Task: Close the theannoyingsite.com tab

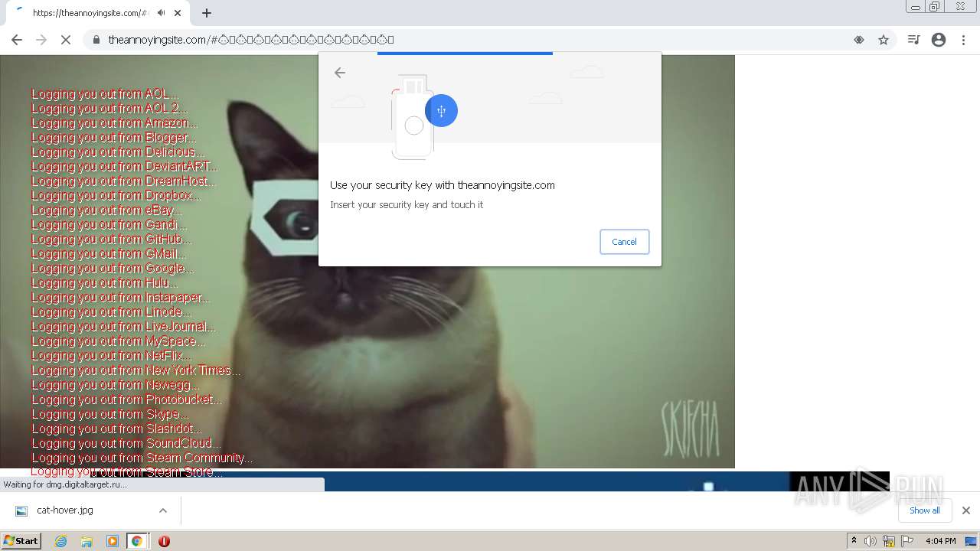Action: click(x=178, y=13)
